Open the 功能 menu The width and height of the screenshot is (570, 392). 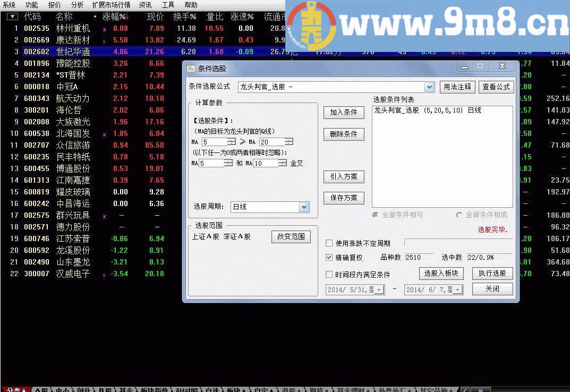coord(32,5)
